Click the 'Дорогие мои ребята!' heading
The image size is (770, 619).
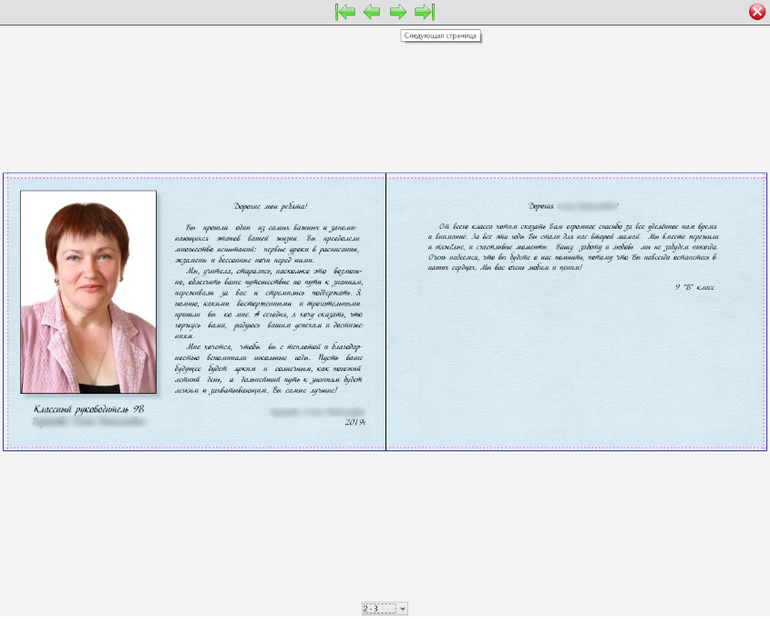coord(271,206)
